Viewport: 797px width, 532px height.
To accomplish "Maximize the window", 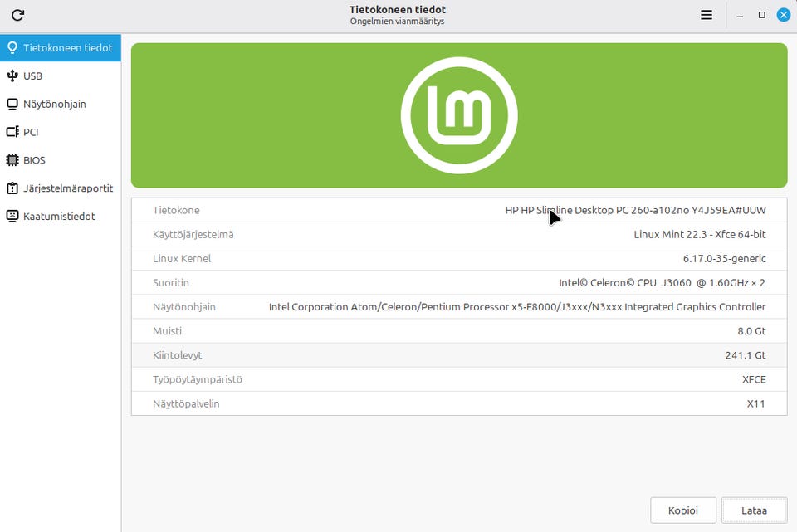I will [x=761, y=15].
